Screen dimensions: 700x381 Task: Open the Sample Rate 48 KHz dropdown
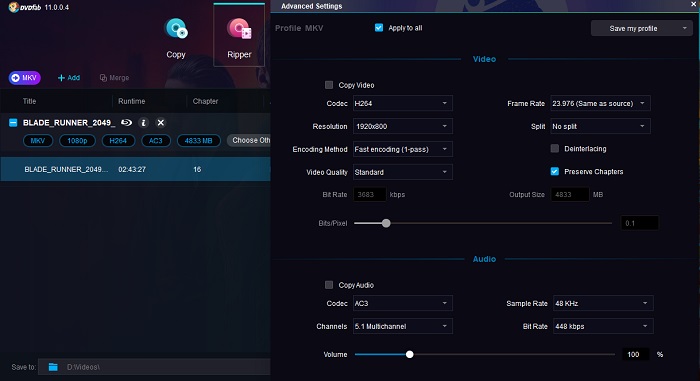pyautogui.click(x=603, y=303)
